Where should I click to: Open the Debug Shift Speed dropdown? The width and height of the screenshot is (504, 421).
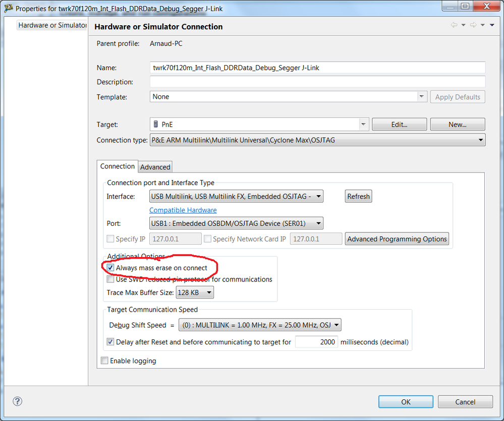[x=260, y=325]
